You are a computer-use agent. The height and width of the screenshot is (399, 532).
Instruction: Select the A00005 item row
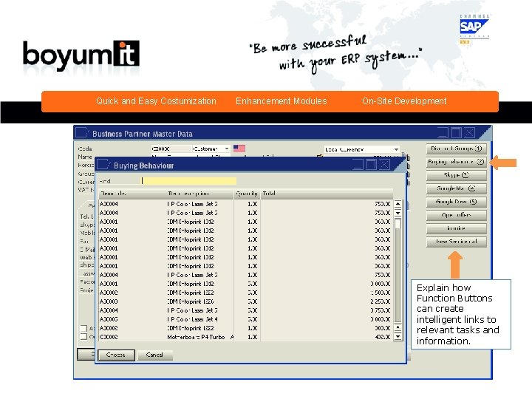[x=245, y=319]
